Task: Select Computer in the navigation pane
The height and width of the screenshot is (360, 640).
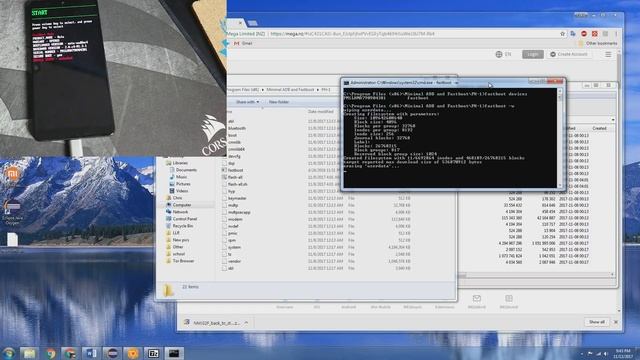Action: pos(182,205)
